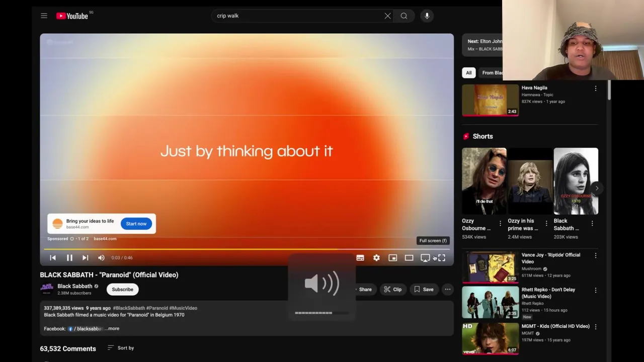Open the Hava Nagila video thumbnail
This screenshot has height=362, width=644.
pos(490,100)
